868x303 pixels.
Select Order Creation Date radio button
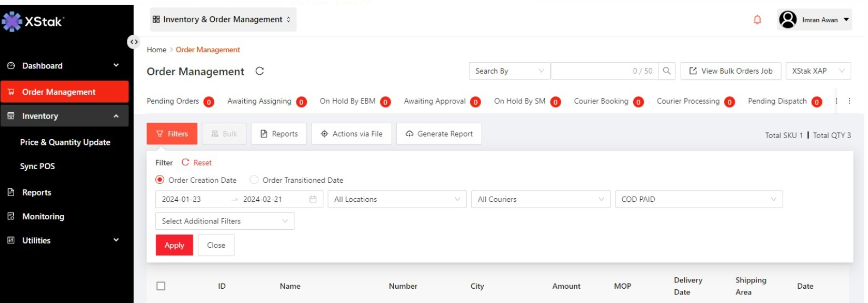(x=160, y=180)
